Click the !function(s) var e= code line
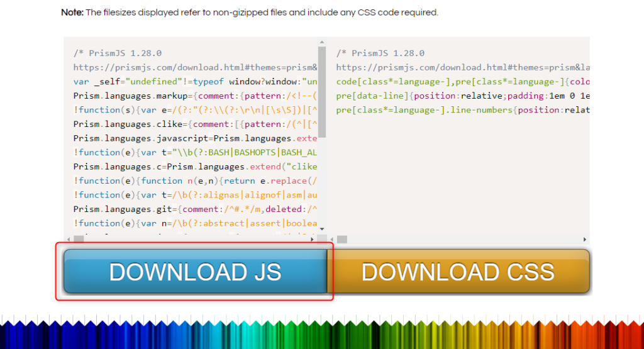This screenshot has height=349, width=644. [x=196, y=110]
